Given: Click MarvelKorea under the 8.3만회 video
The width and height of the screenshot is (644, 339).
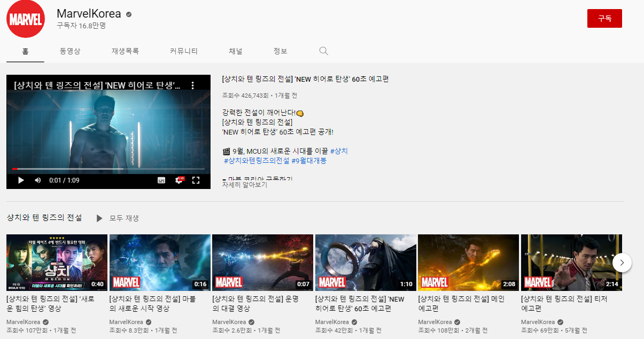Looking at the screenshot, I should click(126, 322).
